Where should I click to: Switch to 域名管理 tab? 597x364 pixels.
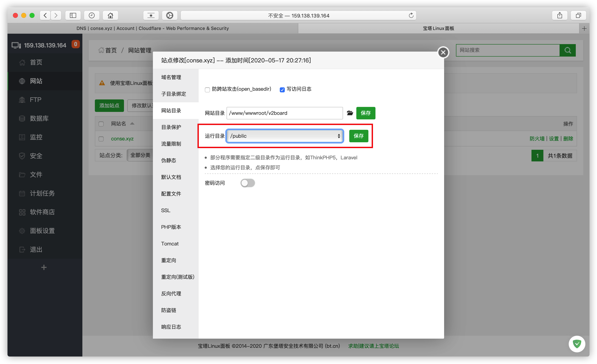point(176,77)
